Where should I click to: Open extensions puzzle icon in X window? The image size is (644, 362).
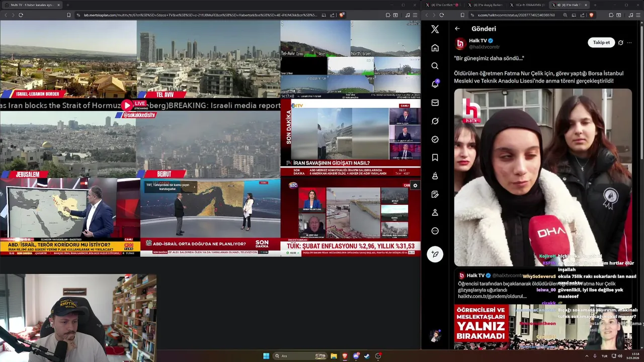pos(611,15)
